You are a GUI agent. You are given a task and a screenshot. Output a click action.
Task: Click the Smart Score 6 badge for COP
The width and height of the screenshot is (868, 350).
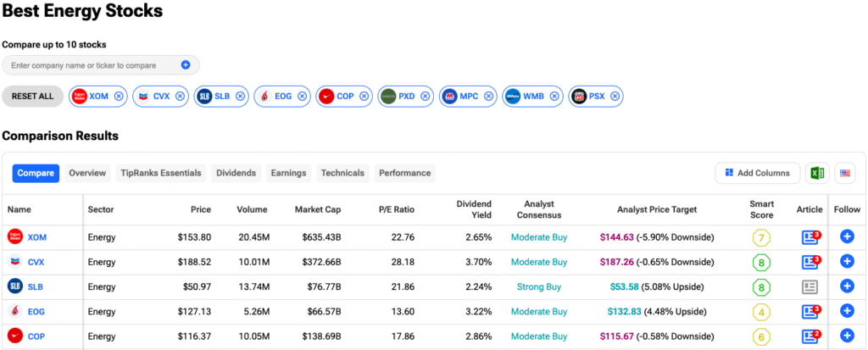761,336
